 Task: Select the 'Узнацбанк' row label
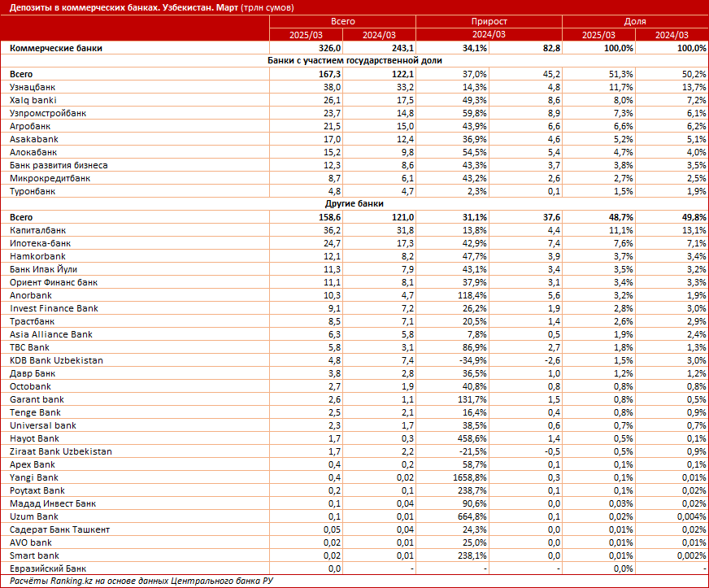[x=33, y=87]
